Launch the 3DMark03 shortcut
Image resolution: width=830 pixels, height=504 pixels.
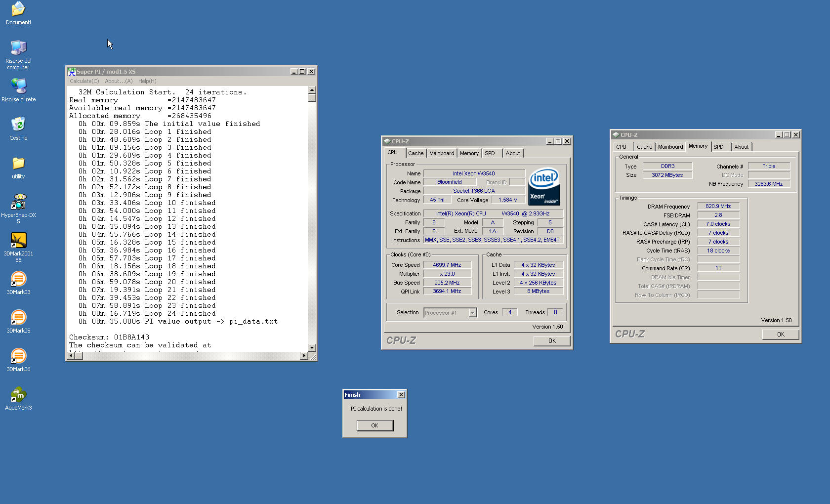[18, 279]
